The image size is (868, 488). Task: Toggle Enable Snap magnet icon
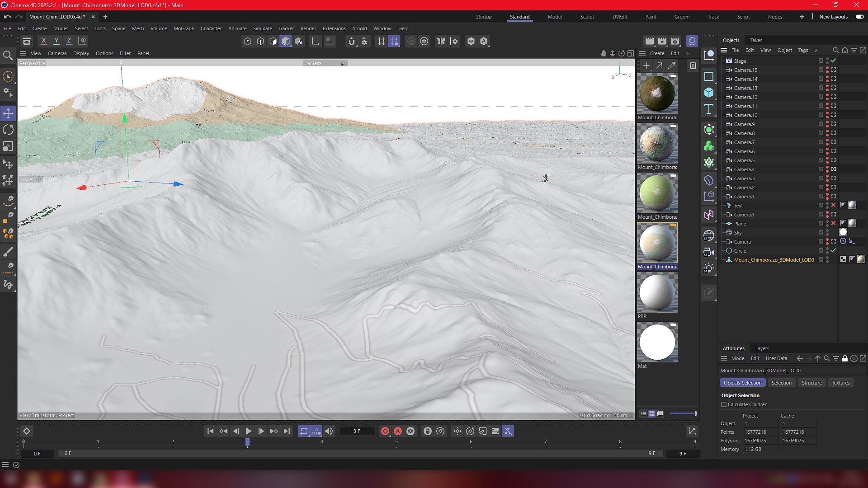[x=351, y=41]
